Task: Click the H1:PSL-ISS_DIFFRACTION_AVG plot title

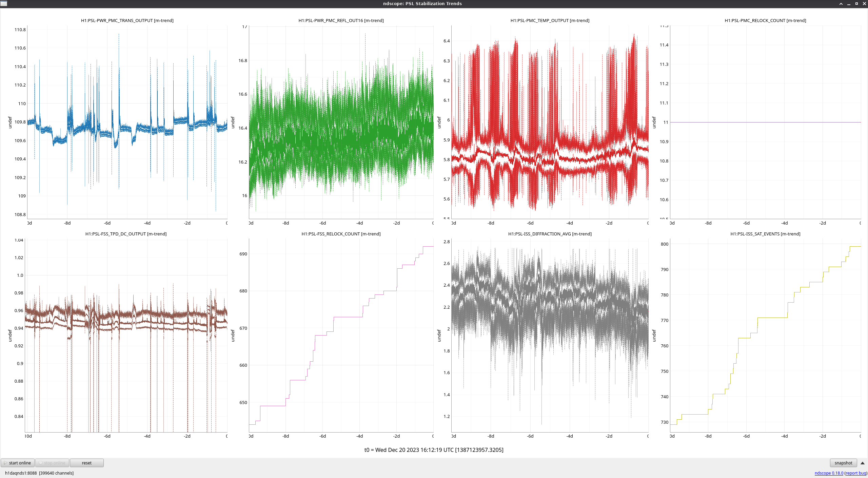Action: pos(550,234)
